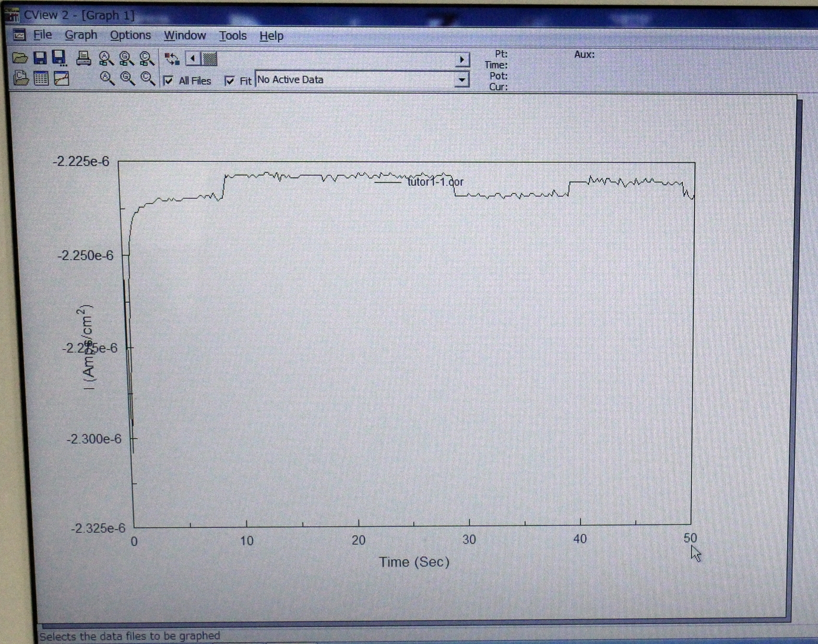
Task: Click the Cur: readout label
Action: click(498, 87)
